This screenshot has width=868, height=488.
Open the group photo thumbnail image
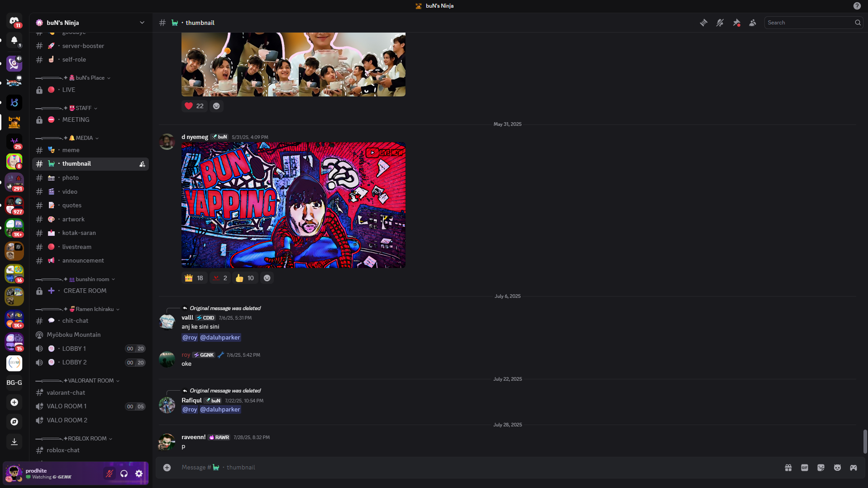click(x=293, y=64)
